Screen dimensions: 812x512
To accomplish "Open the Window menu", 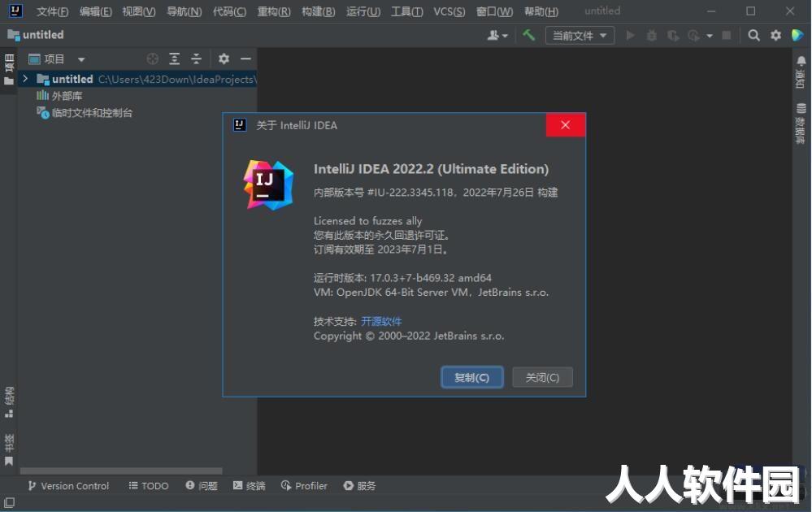I will coord(494,11).
